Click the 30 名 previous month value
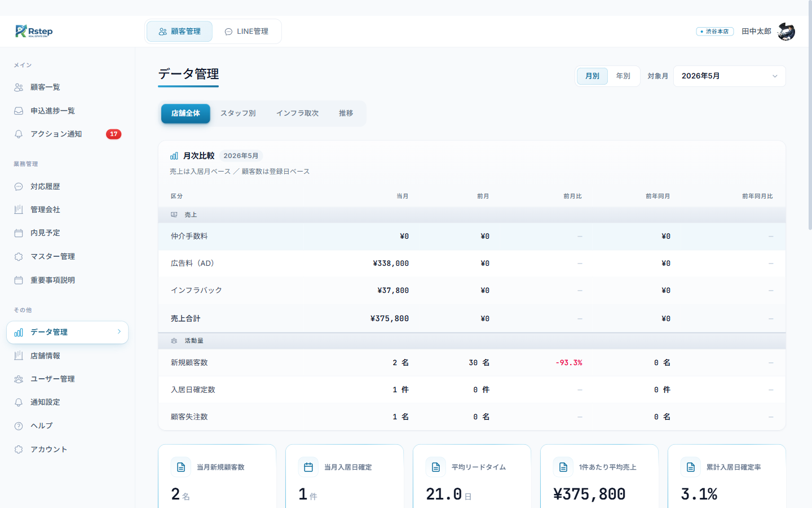812x508 pixels. [479, 363]
